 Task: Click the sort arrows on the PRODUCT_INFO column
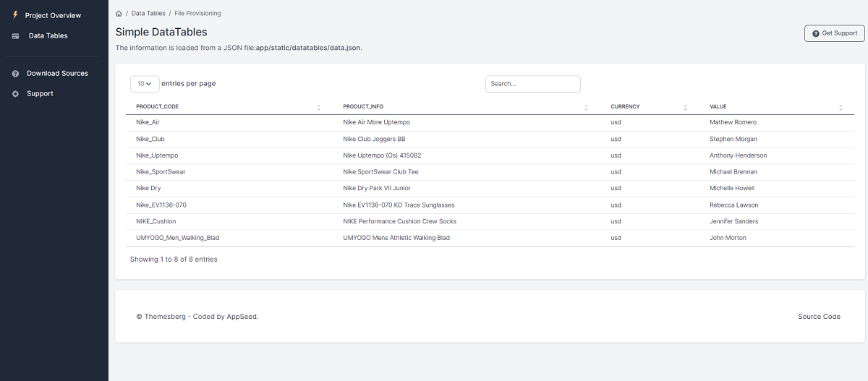587,107
